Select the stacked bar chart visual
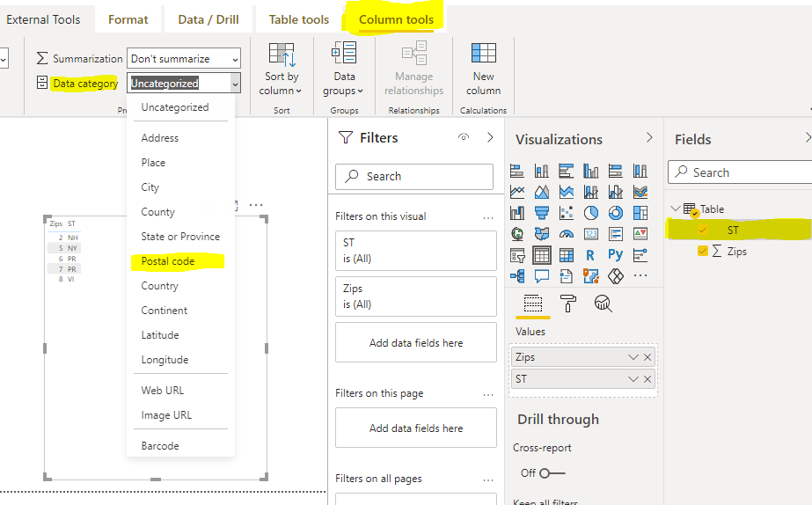The image size is (812, 505). 516,171
